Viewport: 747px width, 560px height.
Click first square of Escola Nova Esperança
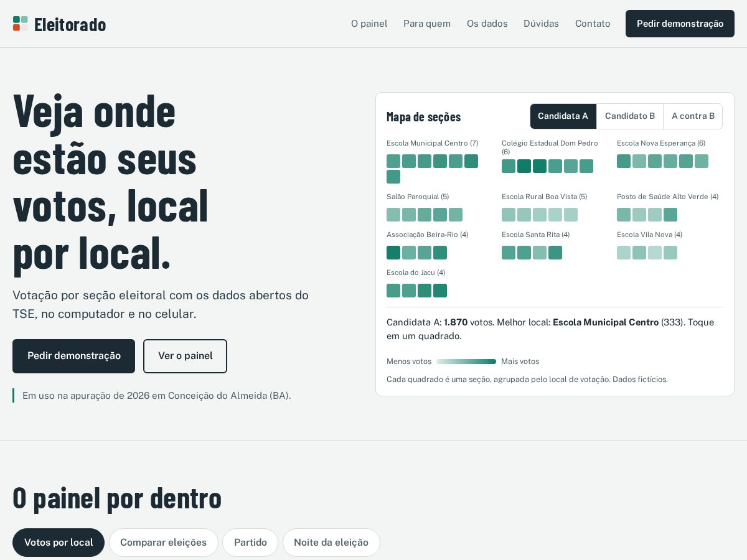624,161
